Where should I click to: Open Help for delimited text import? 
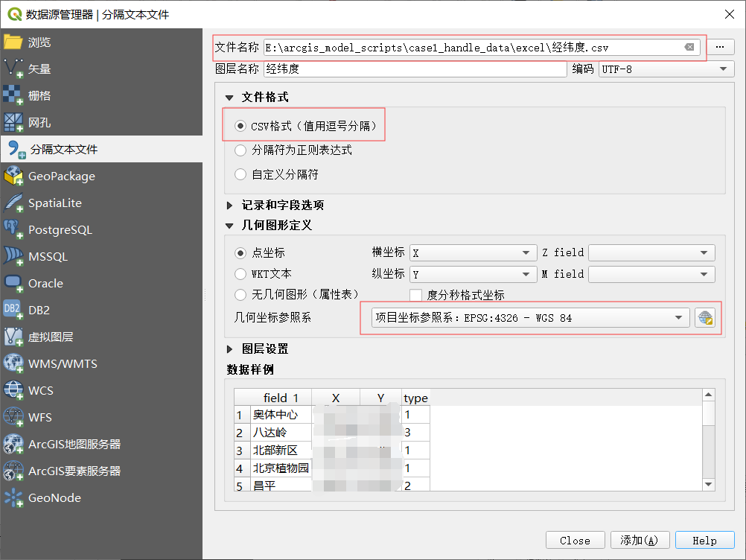click(x=704, y=540)
